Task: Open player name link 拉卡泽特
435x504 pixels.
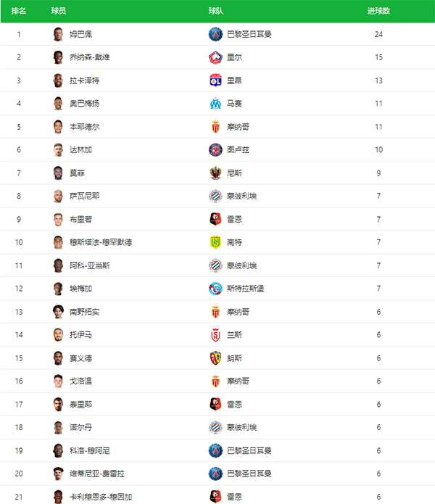Action: click(85, 80)
